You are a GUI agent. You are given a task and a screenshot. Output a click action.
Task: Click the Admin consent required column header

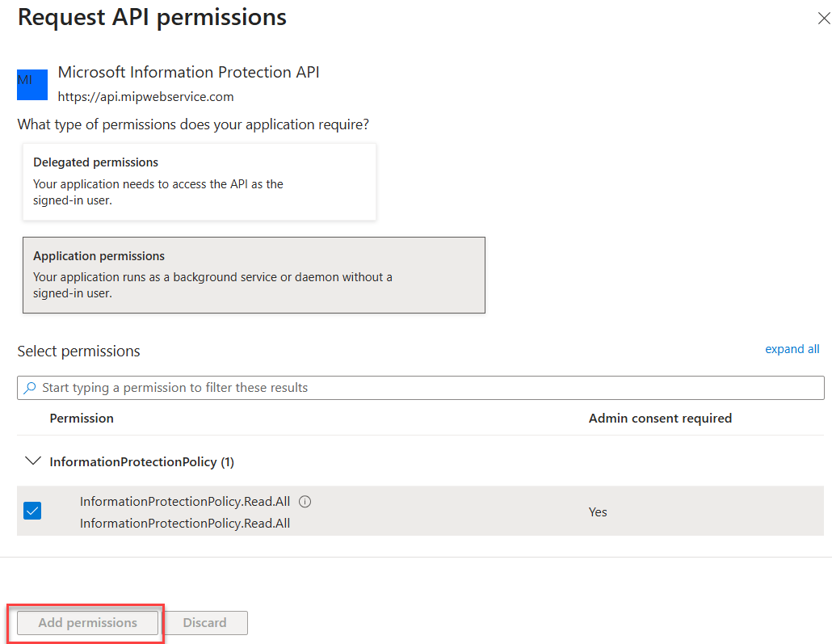click(x=660, y=419)
